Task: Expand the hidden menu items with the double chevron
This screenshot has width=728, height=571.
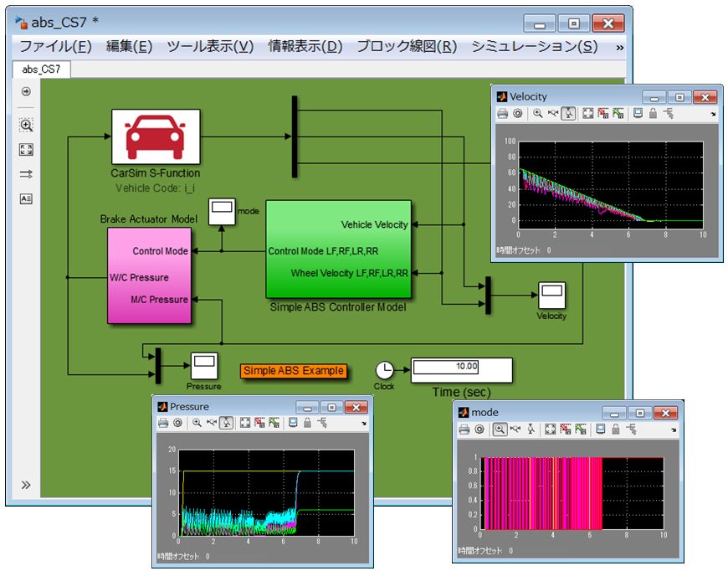Action: coord(618,47)
